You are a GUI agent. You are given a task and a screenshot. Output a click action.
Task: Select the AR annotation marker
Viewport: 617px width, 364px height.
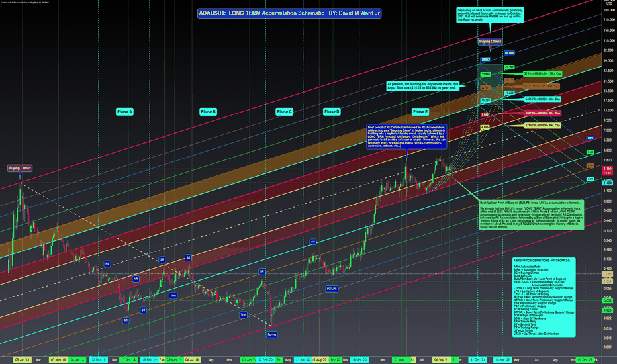pos(136,279)
